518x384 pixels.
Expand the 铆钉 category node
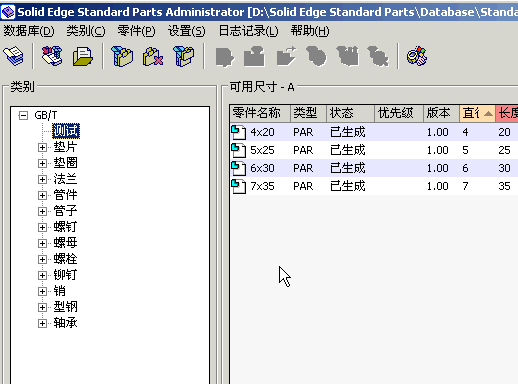coord(42,275)
